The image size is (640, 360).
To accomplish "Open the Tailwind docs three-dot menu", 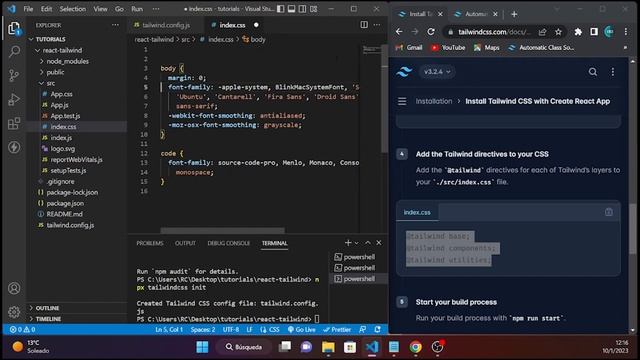I will point(613,72).
